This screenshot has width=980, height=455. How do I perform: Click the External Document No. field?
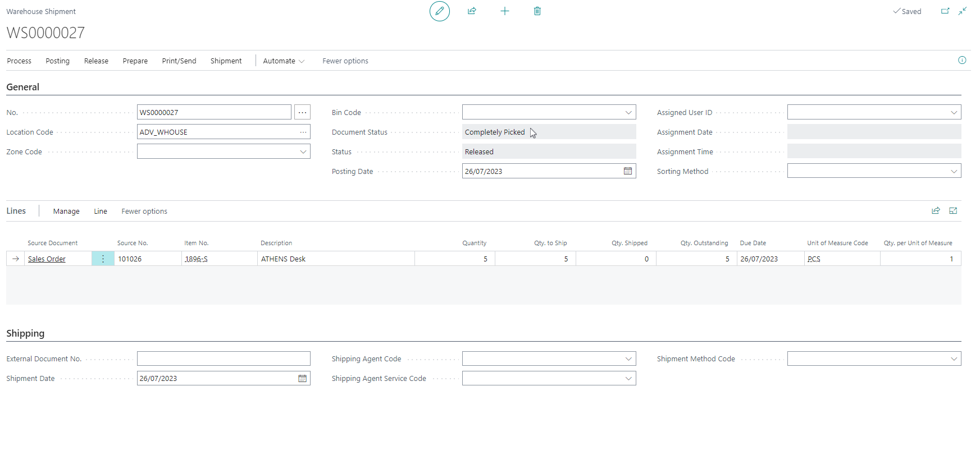click(224, 359)
